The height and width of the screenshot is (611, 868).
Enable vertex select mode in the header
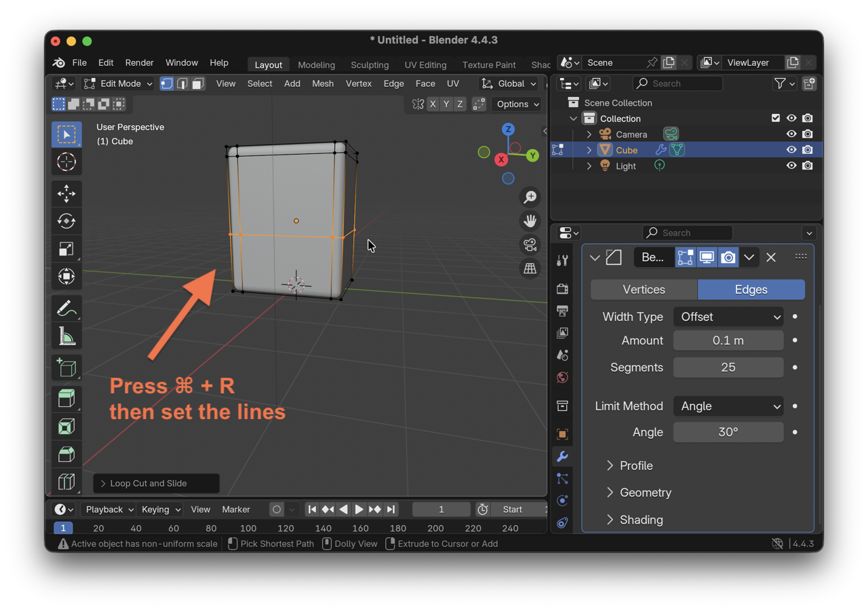coord(167,83)
